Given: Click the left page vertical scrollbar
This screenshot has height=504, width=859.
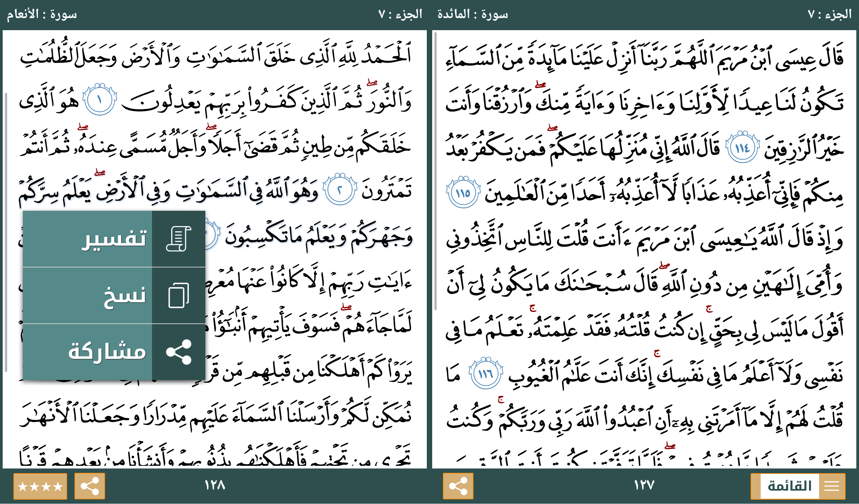Looking at the screenshot, I should tap(6, 232).
